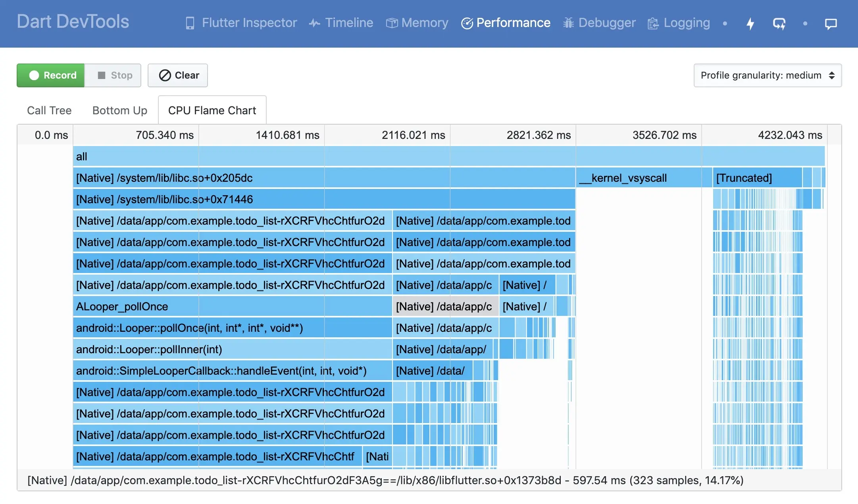Select the CPU Flame Chart tab
Viewport: 858px width, 504px height.
pos(212,110)
